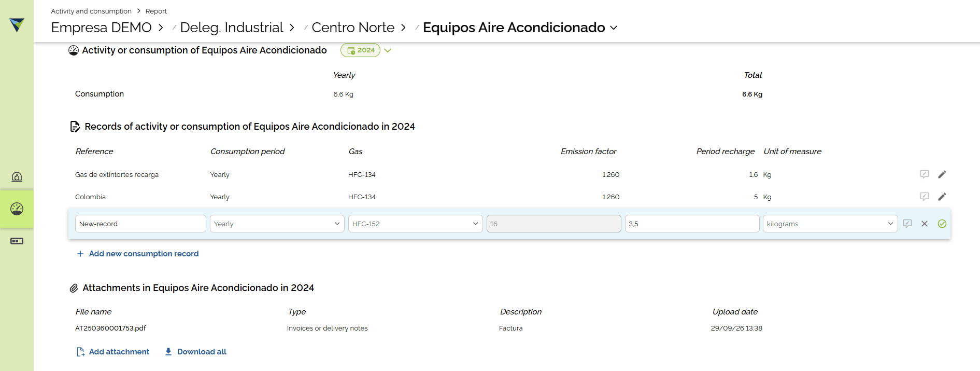980x371 pixels.
Task: Expand chevron after Centro Norte
Action: tap(404, 28)
